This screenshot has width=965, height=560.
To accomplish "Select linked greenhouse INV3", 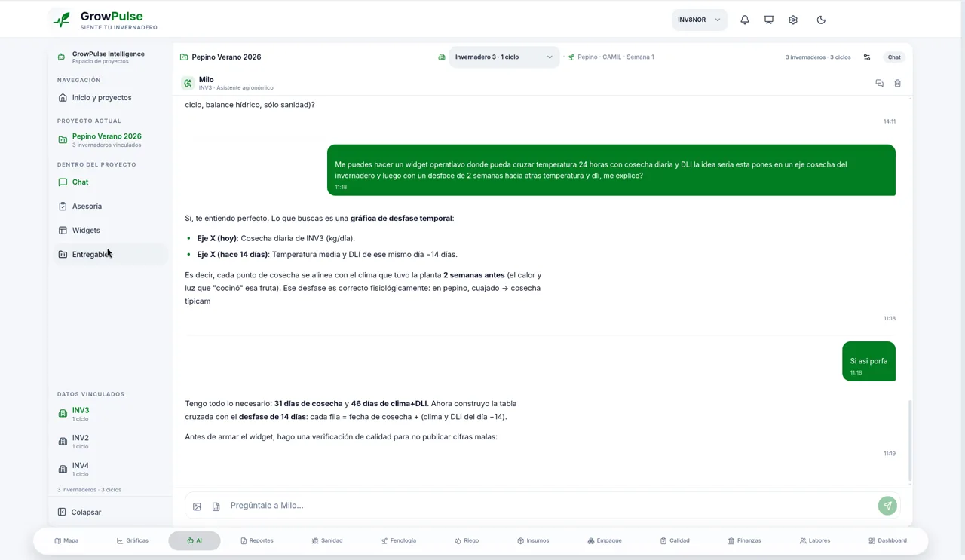I will (x=109, y=414).
